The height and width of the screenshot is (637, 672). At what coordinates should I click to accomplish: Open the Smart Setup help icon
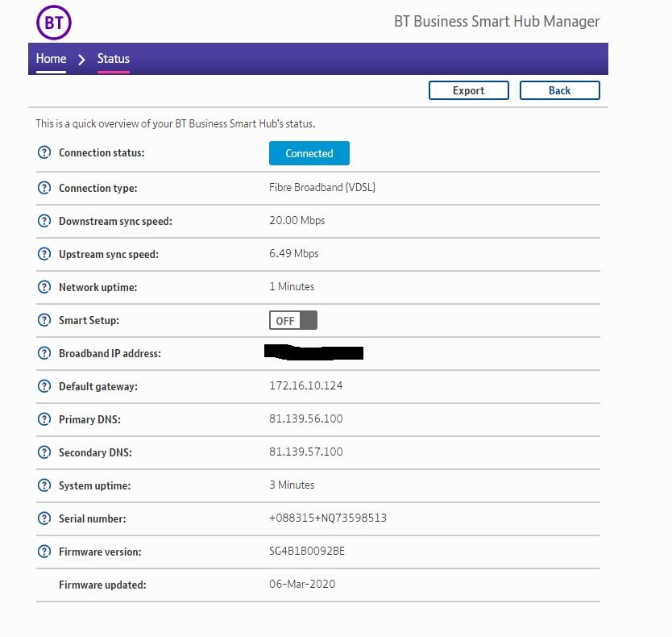[44, 320]
